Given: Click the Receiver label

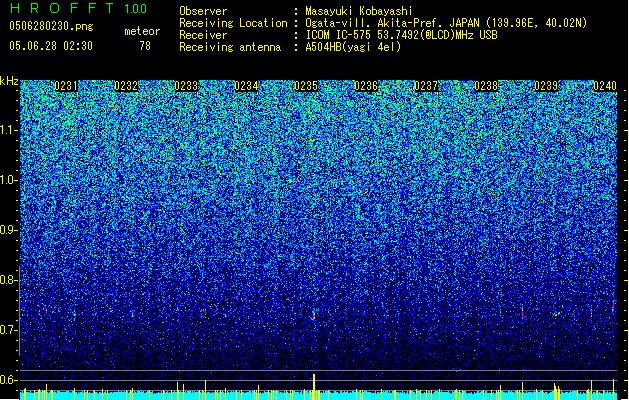Looking at the screenshot, I should [203, 35].
